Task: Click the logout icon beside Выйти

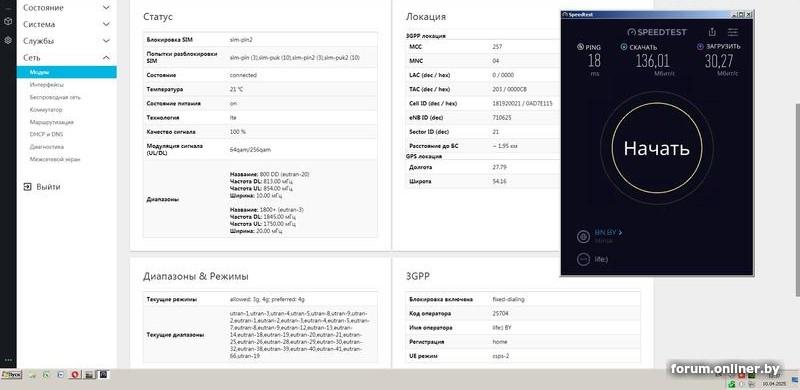Action: coord(28,187)
